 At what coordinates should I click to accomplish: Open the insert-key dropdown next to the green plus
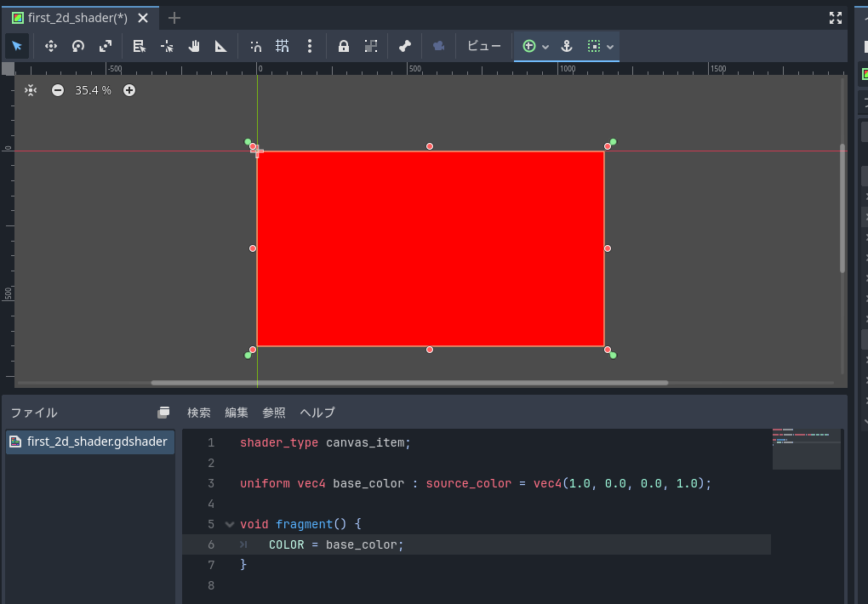545,46
